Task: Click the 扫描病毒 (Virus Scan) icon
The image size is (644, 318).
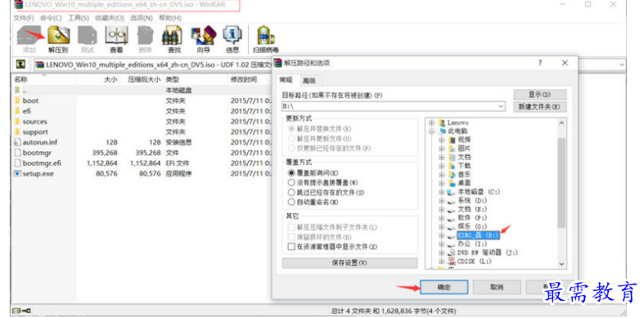Action: click(265, 36)
